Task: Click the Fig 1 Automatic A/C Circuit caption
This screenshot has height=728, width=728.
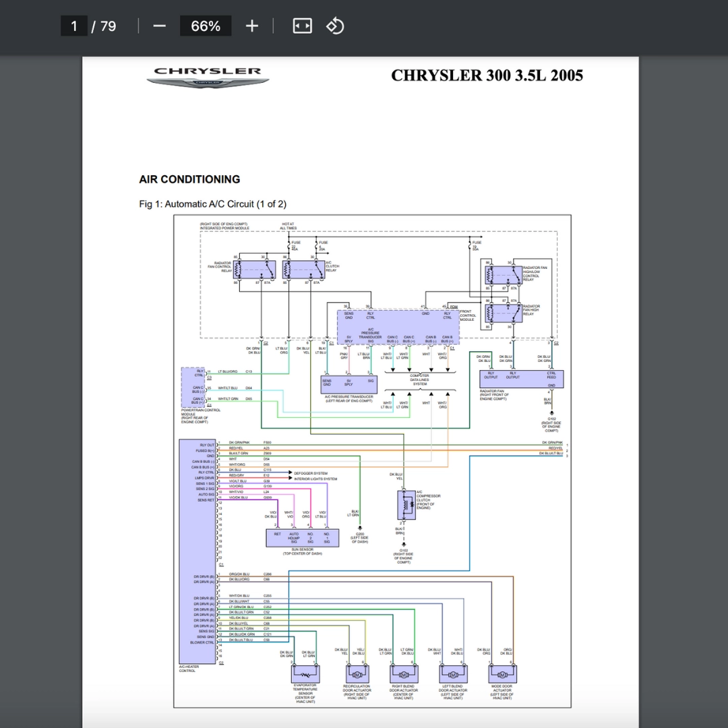Action: point(212,204)
